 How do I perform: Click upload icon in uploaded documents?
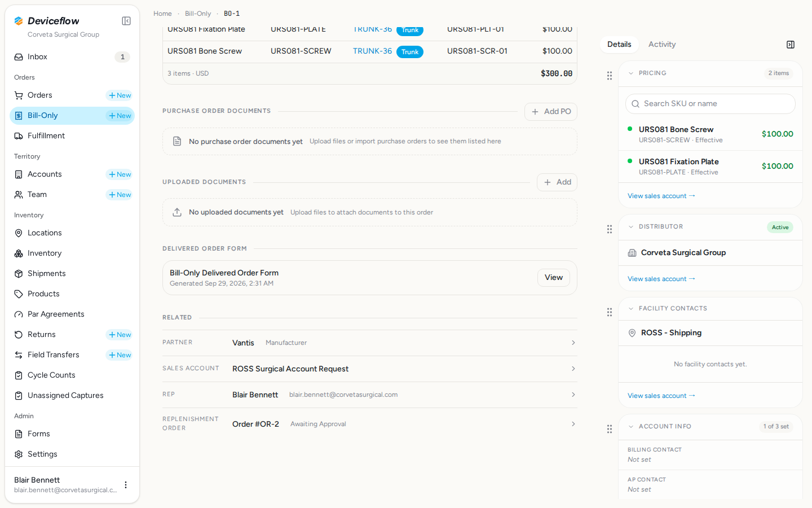coord(177,212)
